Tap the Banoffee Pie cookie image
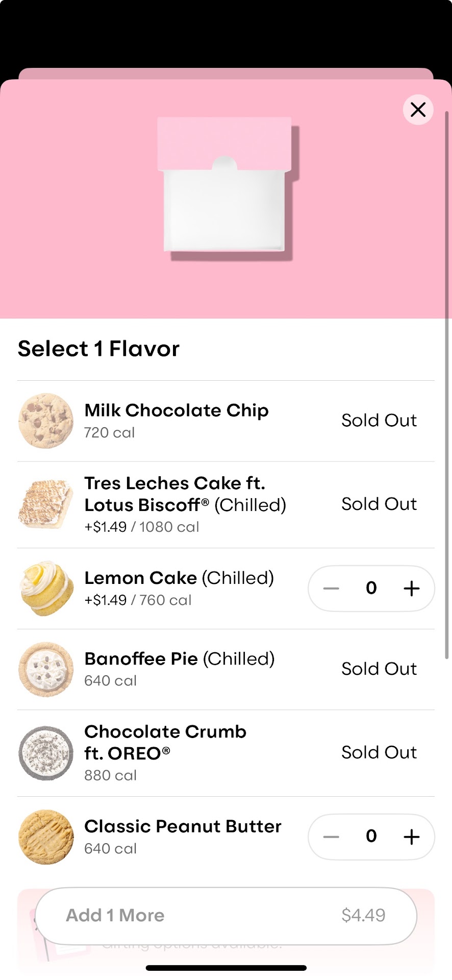This screenshot has width=452, height=980. click(46, 669)
